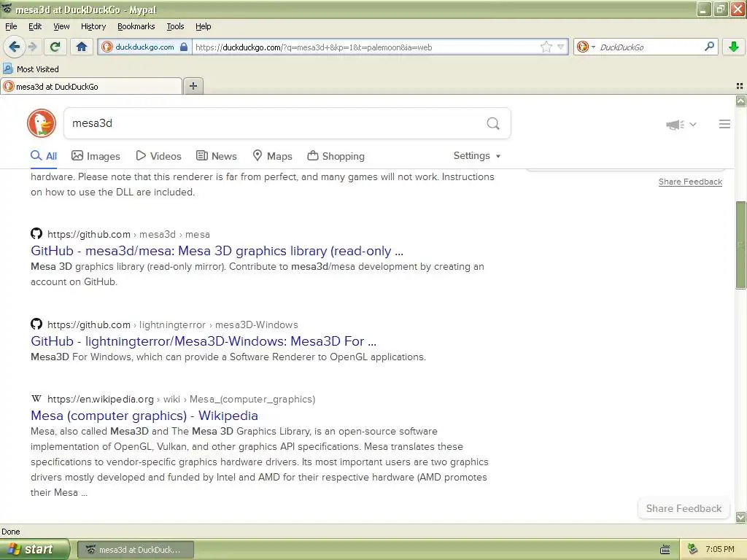Click the browser search bar magnifier icon
Screen dimensions: 747x560
click(709, 47)
